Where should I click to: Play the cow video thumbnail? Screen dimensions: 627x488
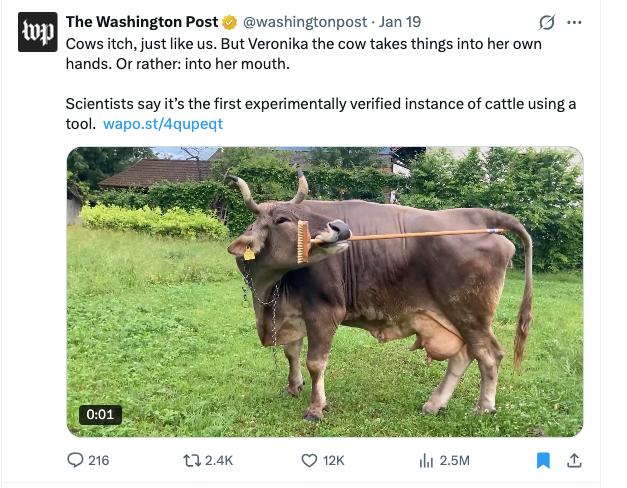point(324,292)
